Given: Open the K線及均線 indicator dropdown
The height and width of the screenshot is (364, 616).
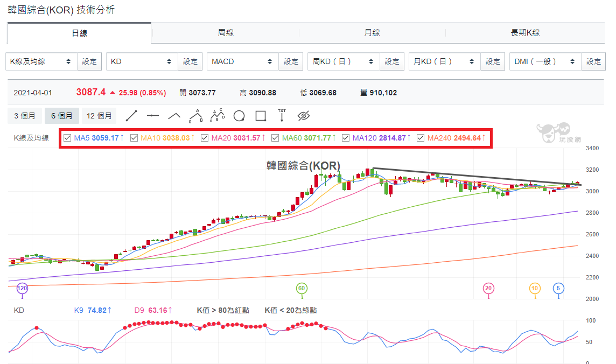Looking at the screenshot, I should [41, 61].
